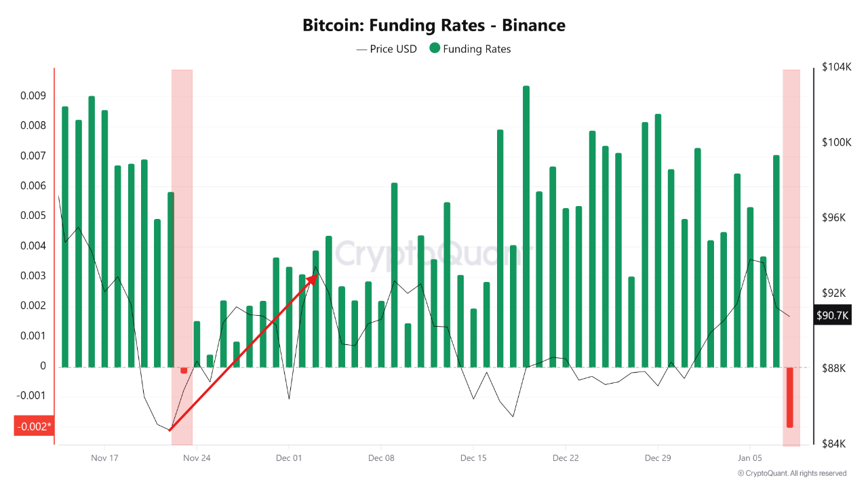The height and width of the screenshot is (488, 868).
Task: Toggle the Funding Rates series legend label
Action: 477,49
